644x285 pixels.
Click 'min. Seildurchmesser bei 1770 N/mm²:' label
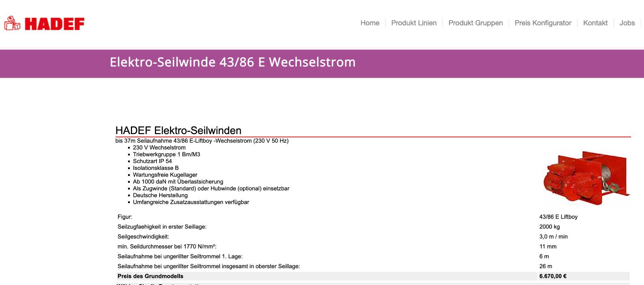(167, 246)
